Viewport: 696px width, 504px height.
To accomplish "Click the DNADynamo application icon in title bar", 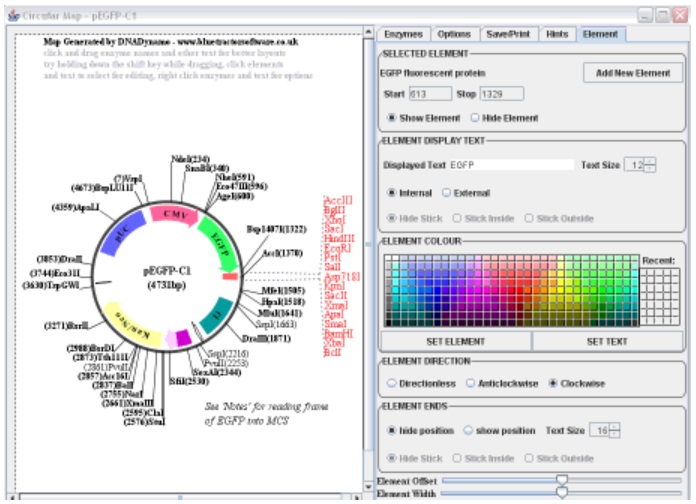I will pos(13,16).
